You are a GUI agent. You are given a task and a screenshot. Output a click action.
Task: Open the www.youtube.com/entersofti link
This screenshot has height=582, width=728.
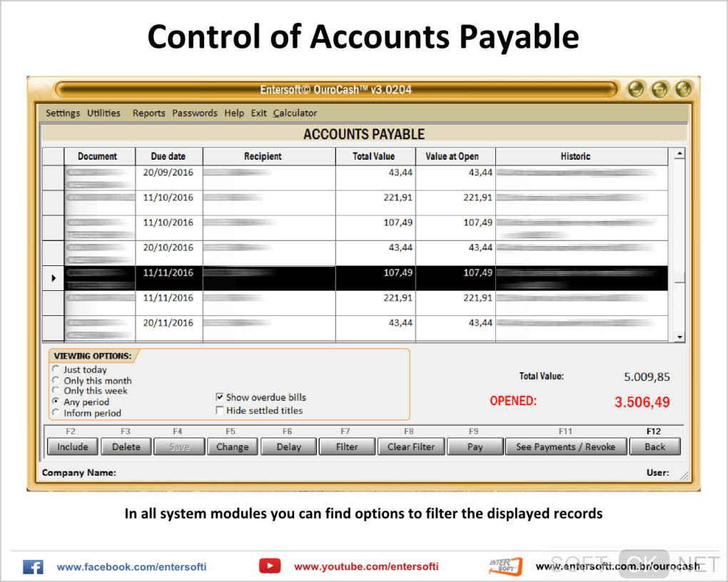click(366, 566)
